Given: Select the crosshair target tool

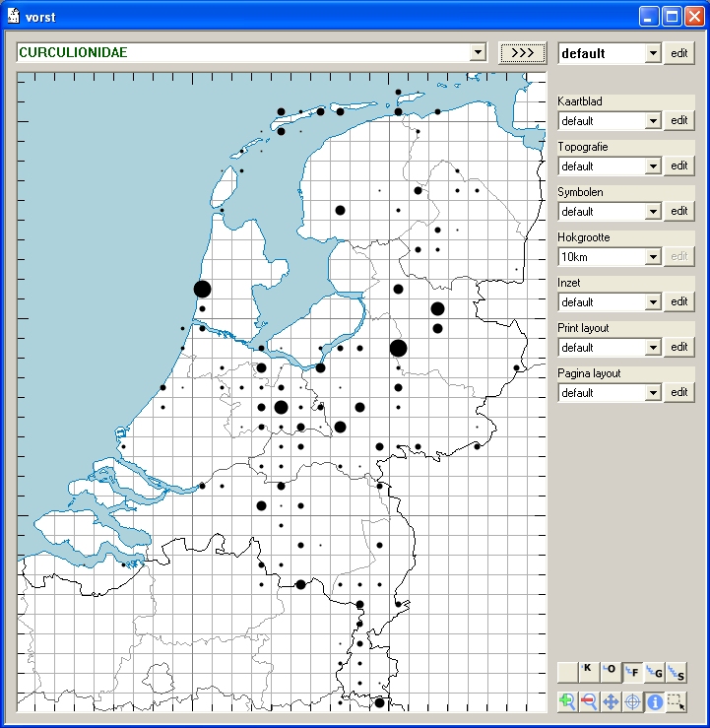Looking at the screenshot, I should 632,701.
